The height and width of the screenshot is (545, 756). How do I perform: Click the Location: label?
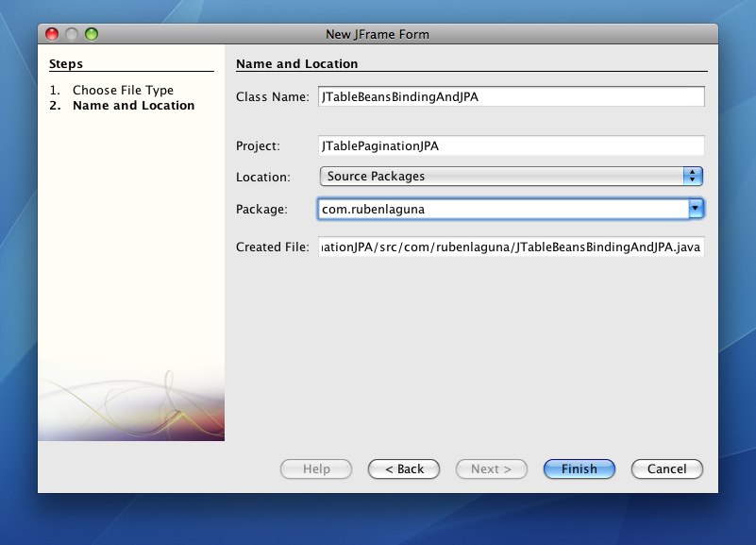[x=263, y=177]
